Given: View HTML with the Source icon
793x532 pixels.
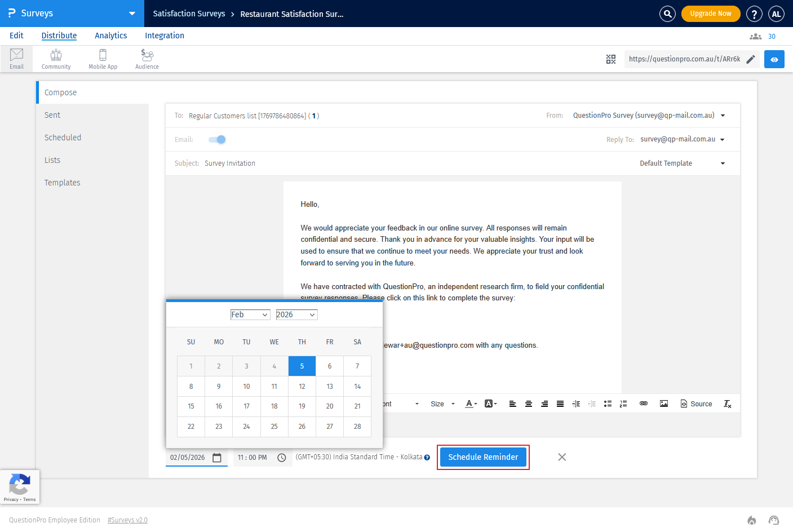Looking at the screenshot, I should [x=696, y=404].
